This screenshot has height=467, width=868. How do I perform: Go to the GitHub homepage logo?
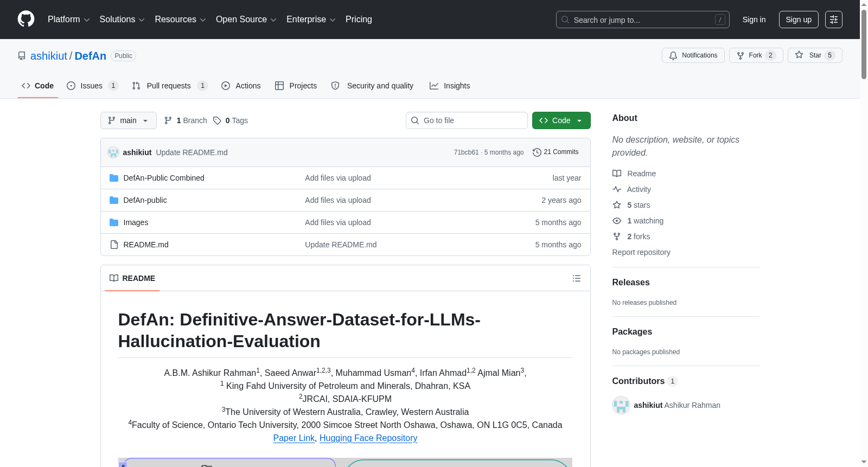[26, 19]
